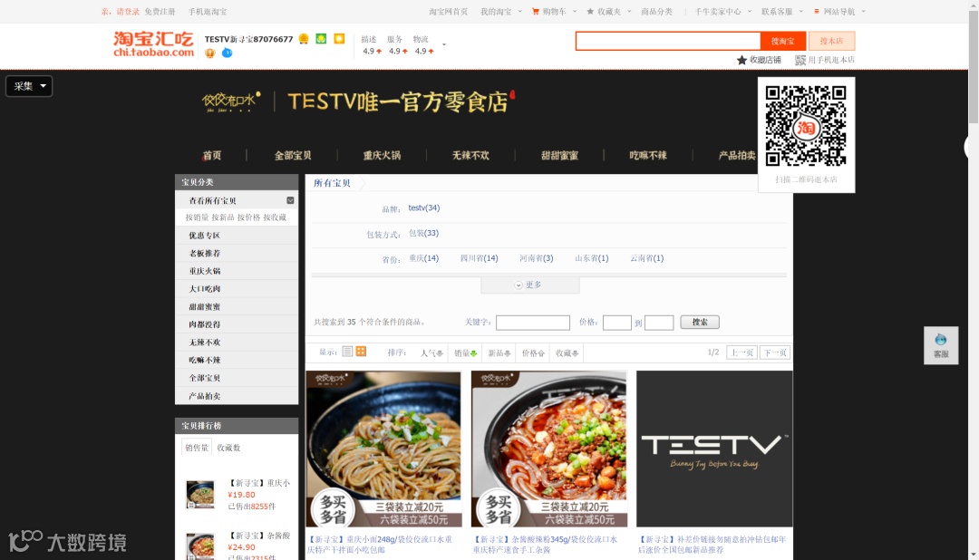979x560 pixels.
Task: Click the star icon for 收藏店铺
Action: [742, 60]
